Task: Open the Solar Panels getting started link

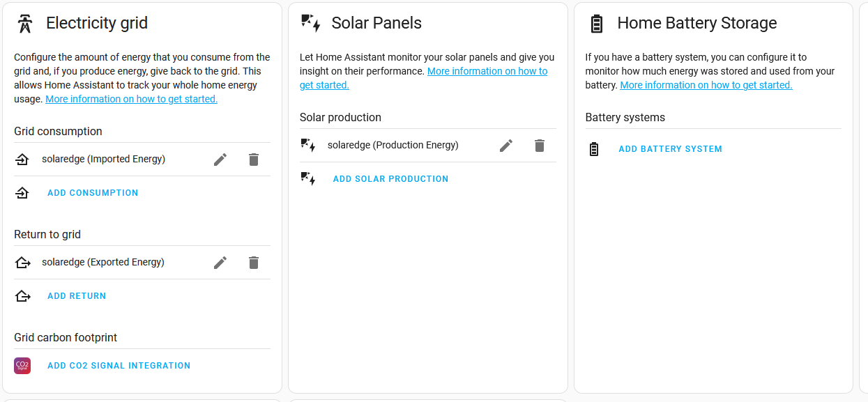Action: tap(487, 70)
